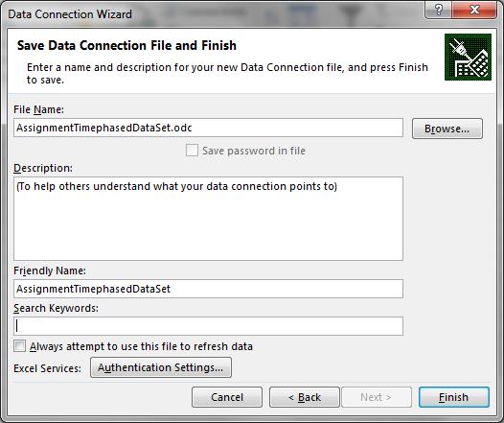Click the Friendly Name label
The width and height of the screenshot is (504, 423).
point(50,270)
